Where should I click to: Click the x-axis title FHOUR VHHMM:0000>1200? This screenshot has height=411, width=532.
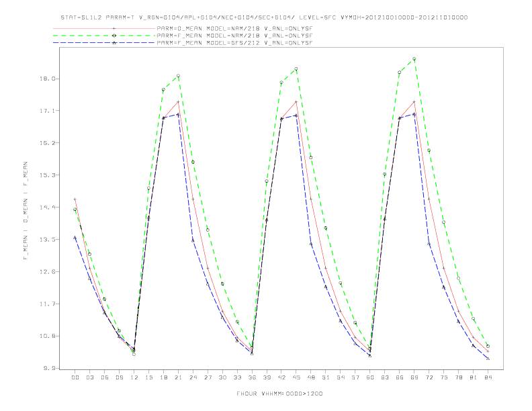[x=279, y=394]
